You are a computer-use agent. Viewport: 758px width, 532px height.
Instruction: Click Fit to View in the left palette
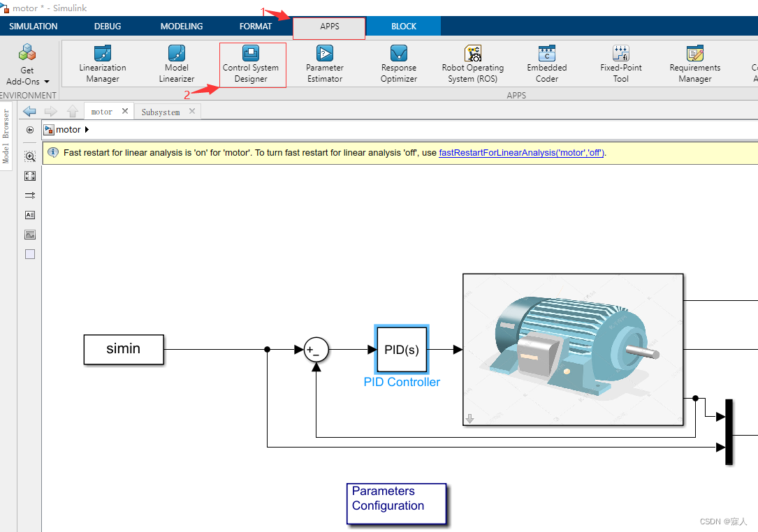pyautogui.click(x=29, y=175)
